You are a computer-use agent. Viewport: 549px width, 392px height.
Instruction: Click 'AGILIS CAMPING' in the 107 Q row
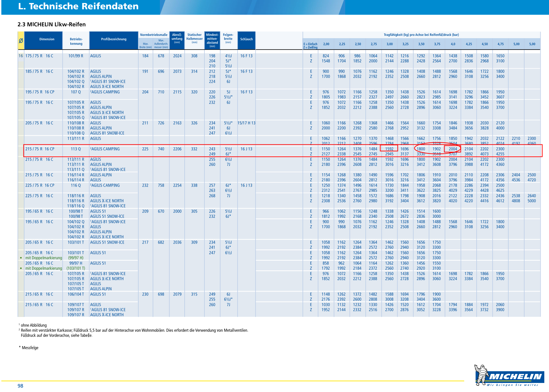pos(105,92)
